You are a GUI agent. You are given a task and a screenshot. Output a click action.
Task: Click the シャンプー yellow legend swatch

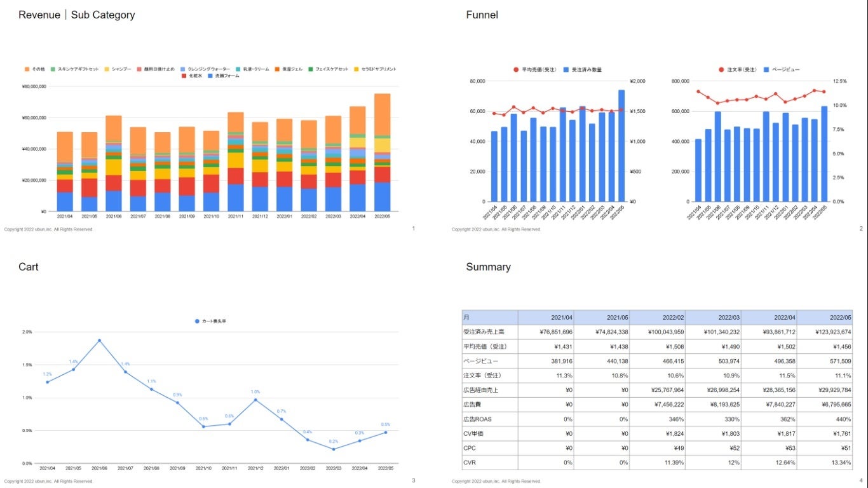[106, 69]
